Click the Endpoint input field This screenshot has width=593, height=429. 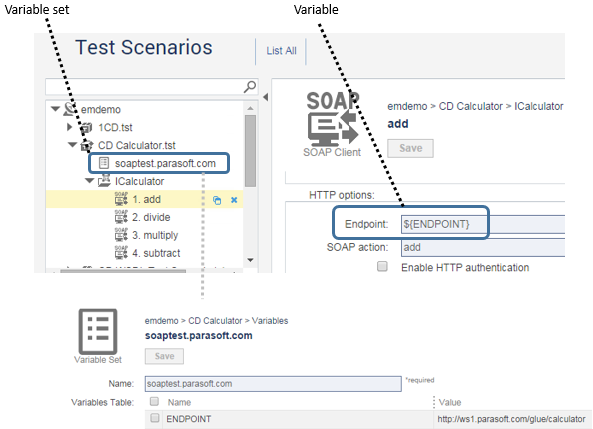pyautogui.click(x=483, y=224)
